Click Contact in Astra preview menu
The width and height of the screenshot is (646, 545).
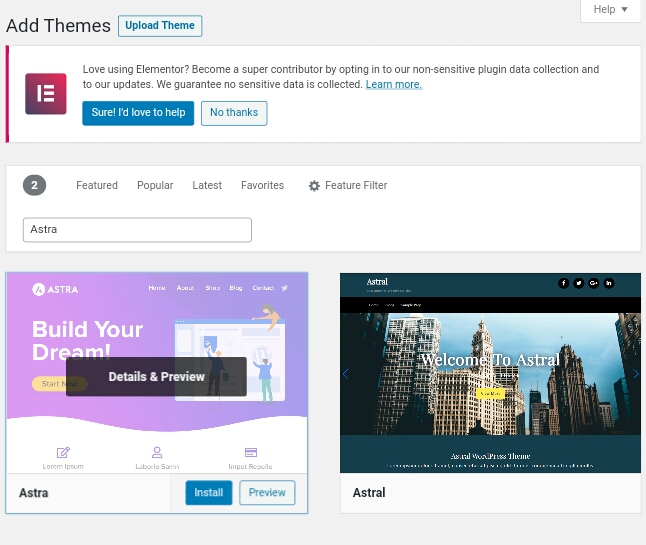[263, 288]
